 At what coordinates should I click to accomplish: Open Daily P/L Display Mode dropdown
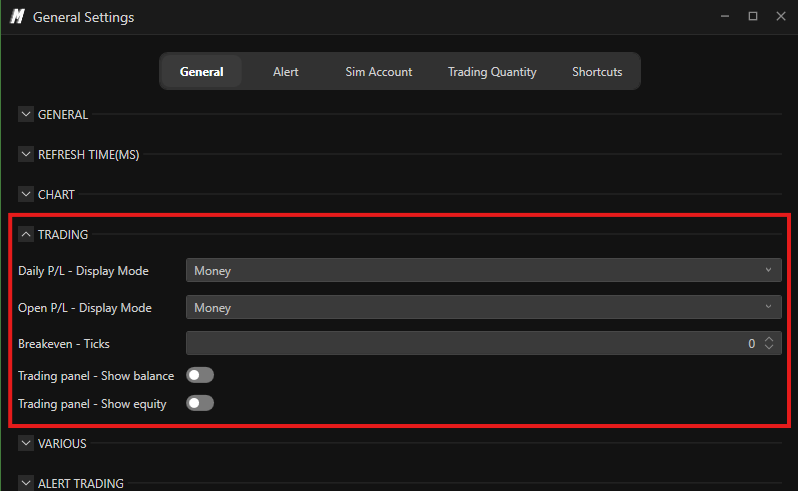(x=483, y=270)
